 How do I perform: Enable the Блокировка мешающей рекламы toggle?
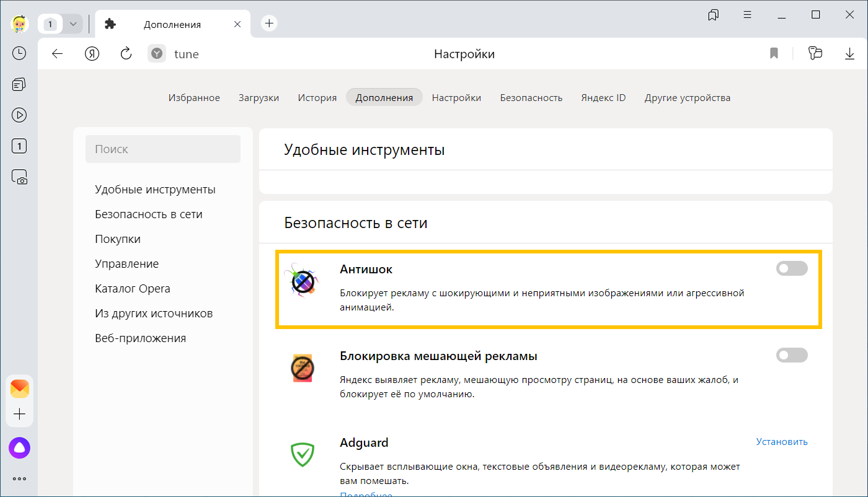[x=792, y=355]
